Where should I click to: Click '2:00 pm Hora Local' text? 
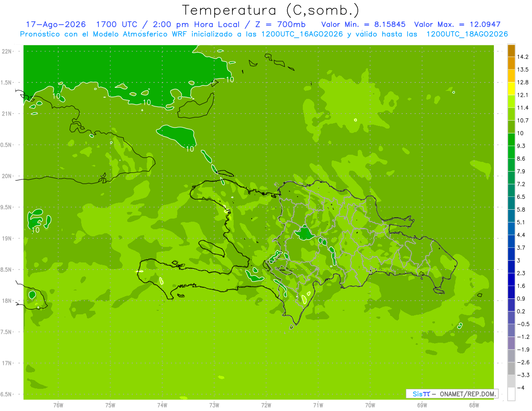point(196,24)
